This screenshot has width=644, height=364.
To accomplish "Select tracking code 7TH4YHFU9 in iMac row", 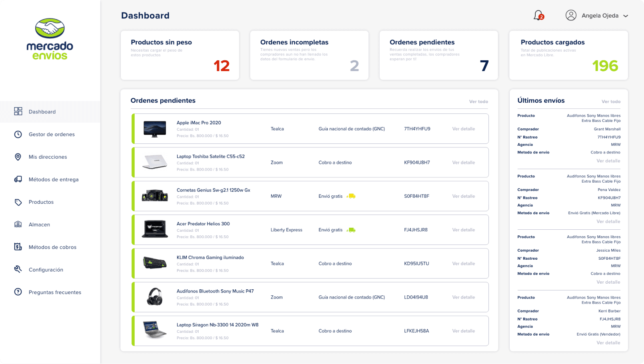I will [417, 129].
